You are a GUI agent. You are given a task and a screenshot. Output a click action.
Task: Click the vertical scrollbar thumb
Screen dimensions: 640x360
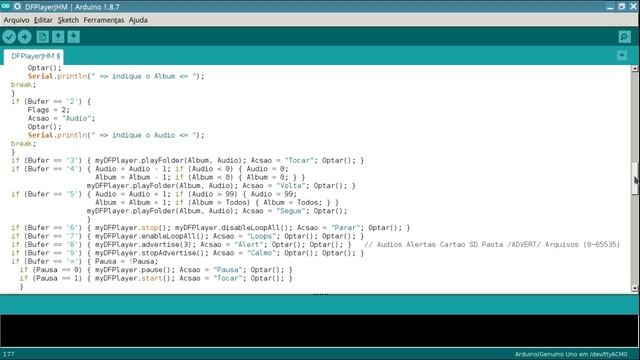coord(635,179)
